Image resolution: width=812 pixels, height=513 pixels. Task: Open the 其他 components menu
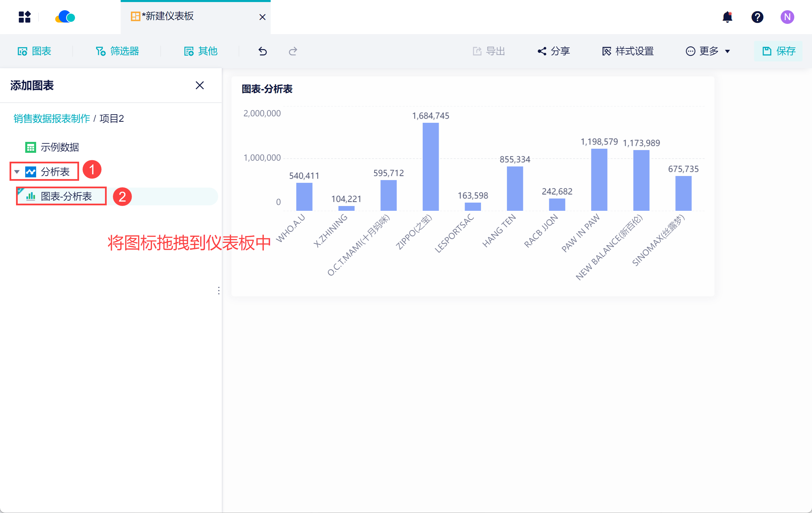pyautogui.click(x=201, y=51)
